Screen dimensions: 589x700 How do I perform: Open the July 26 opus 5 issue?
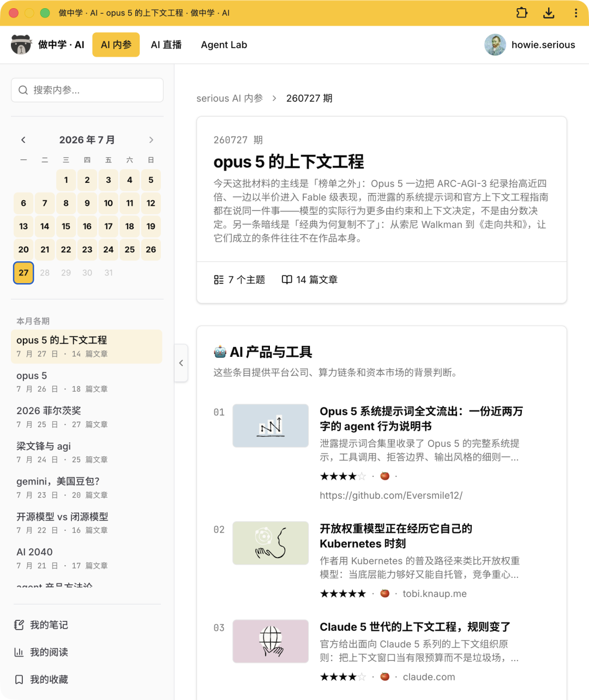(x=87, y=382)
